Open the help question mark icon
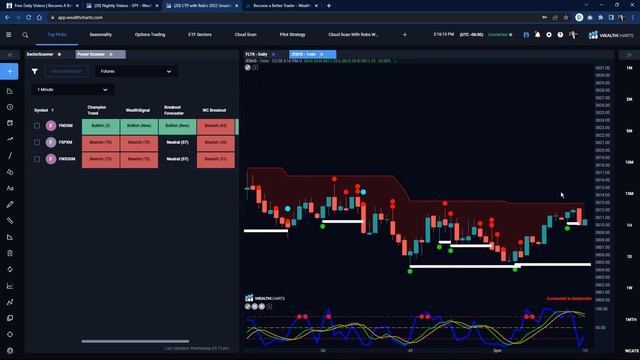This screenshot has width=640, height=360. click(x=560, y=35)
